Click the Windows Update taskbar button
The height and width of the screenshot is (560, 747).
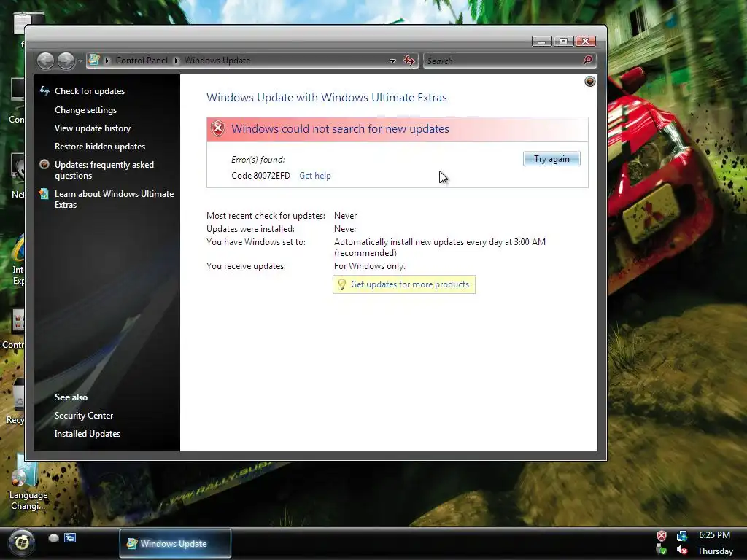175,543
